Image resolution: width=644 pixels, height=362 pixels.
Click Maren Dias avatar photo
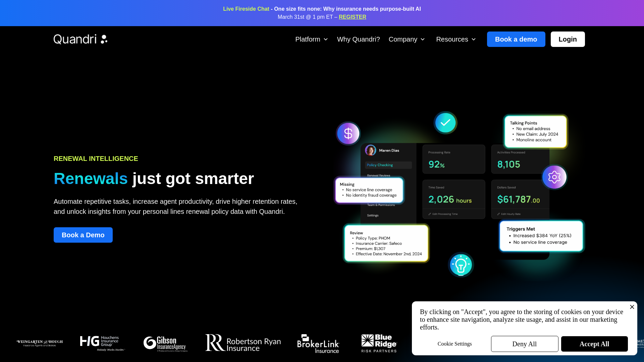(371, 150)
